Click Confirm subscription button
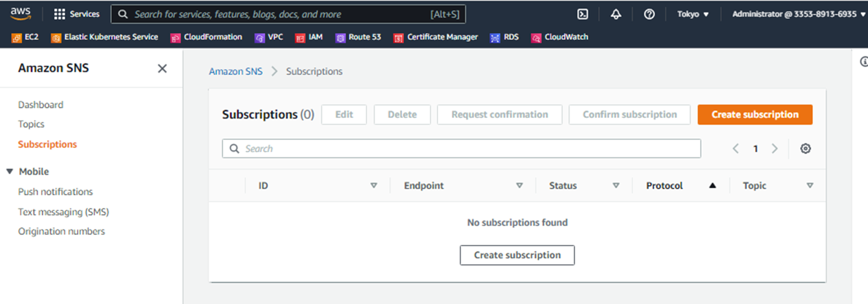 coord(630,115)
